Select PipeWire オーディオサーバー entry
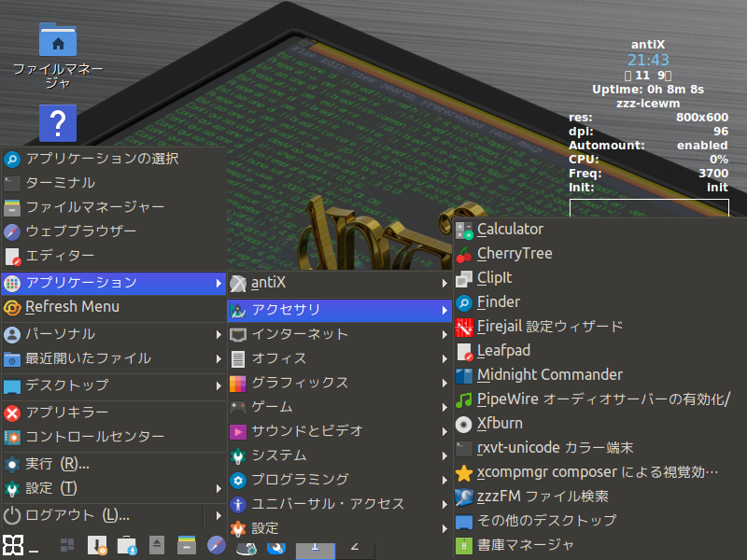 (x=599, y=399)
